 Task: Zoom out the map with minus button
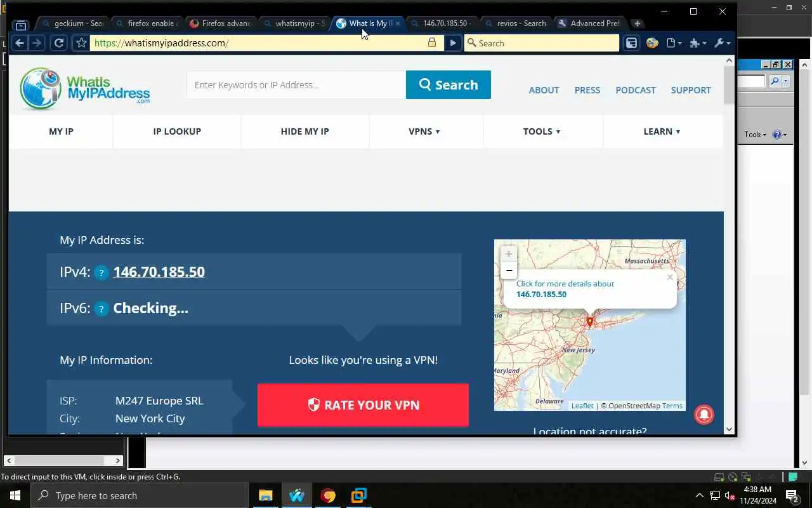(508, 271)
